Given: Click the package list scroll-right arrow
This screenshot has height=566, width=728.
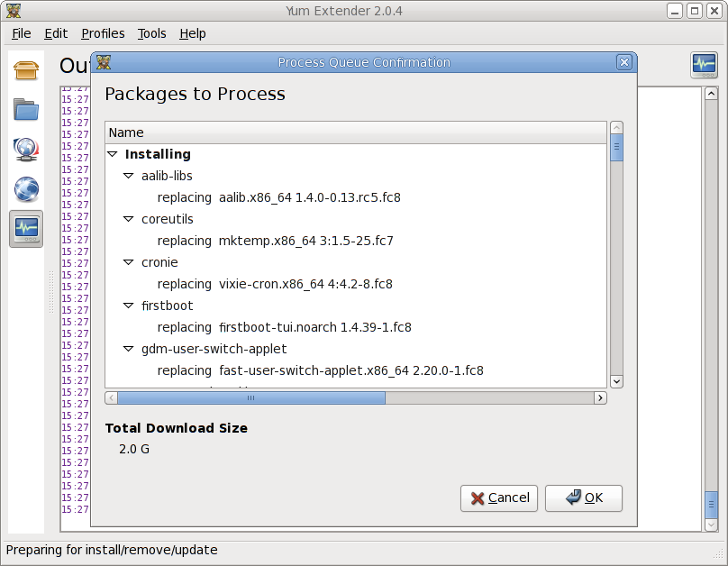Looking at the screenshot, I should pyautogui.click(x=600, y=398).
